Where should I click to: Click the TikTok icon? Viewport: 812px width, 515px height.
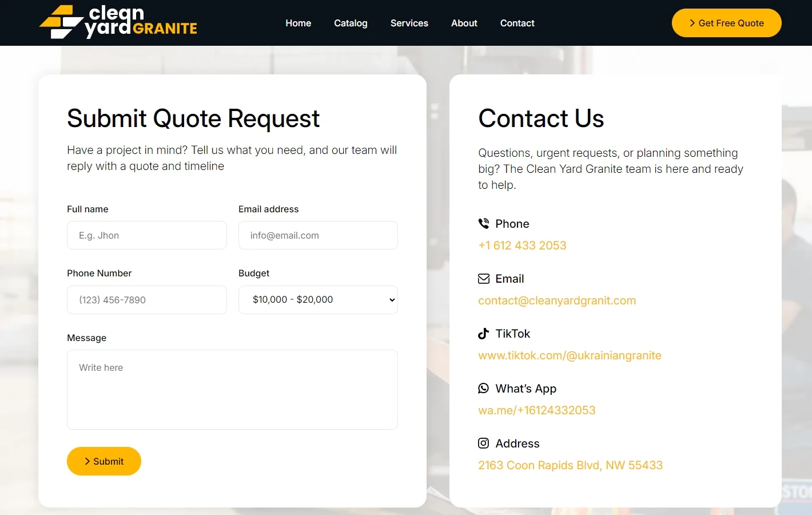484,334
